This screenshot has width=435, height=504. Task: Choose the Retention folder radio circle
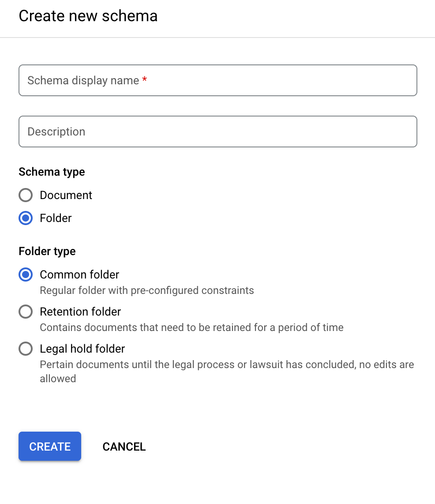tap(26, 312)
